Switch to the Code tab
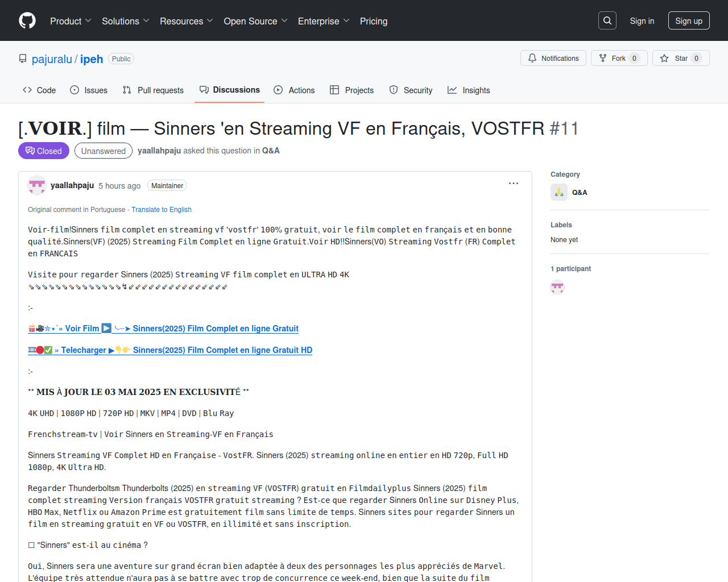Viewport: 728px width, 582px height. pos(39,90)
